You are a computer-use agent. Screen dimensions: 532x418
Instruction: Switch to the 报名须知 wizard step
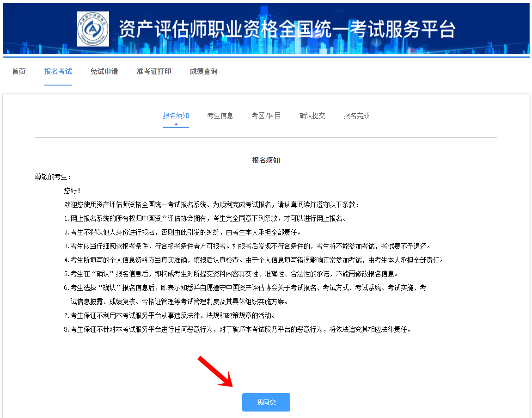176,116
